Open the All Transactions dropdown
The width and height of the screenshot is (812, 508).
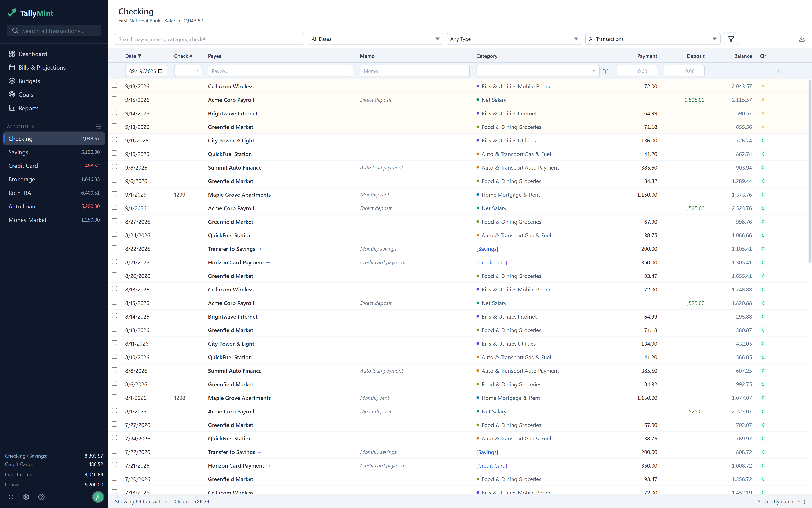click(x=653, y=39)
